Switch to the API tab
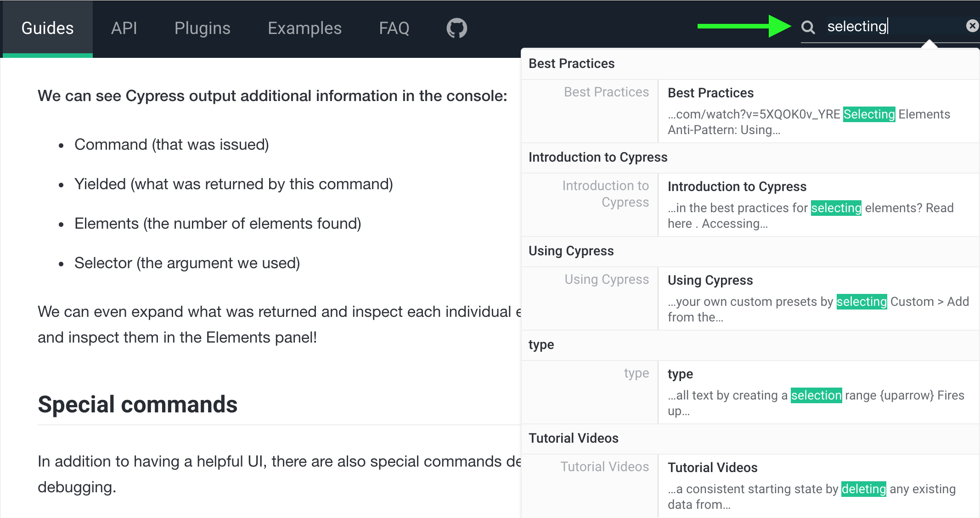 point(124,28)
